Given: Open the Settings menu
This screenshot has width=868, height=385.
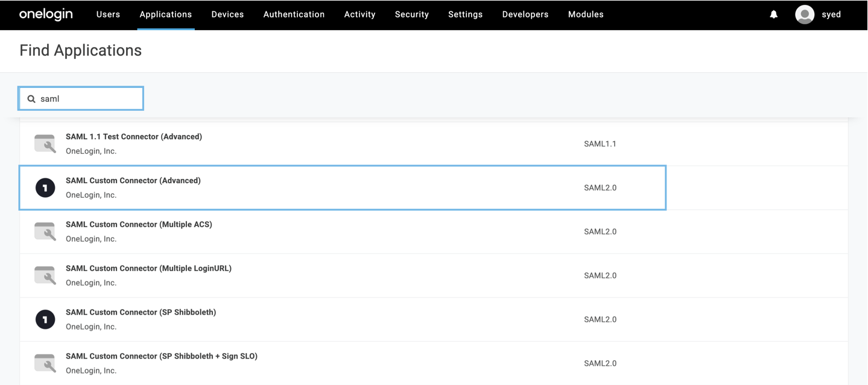Looking at the screenshot, I should point(465,14).
